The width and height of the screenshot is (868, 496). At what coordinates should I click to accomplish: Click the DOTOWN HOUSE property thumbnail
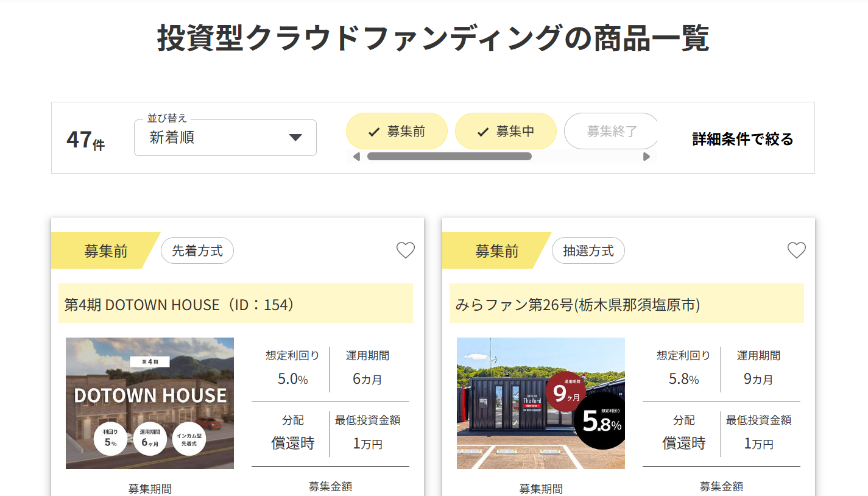point(150,403)
